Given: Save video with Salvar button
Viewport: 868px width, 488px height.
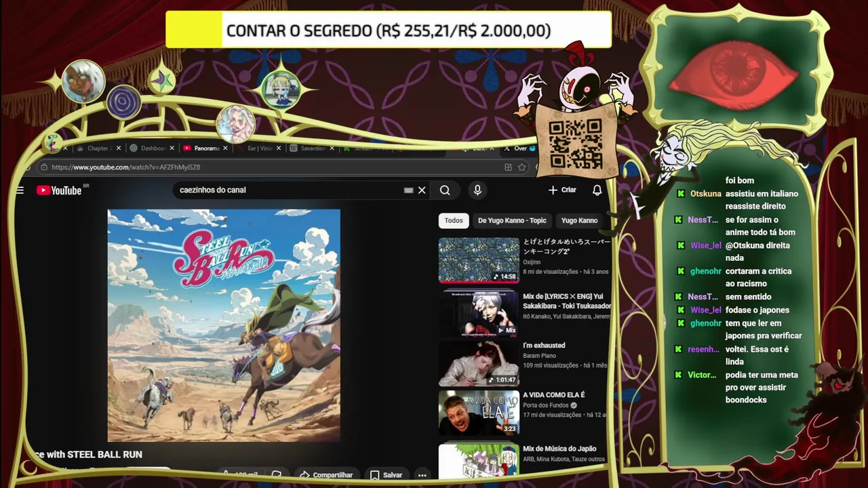Looking at the screenshot, I should click(x=386, y=475).
